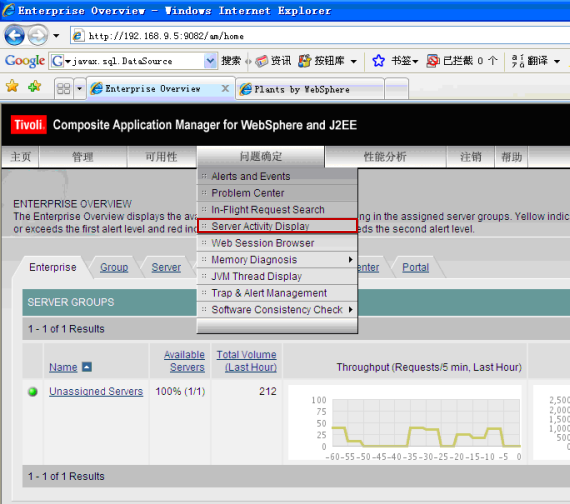Select Web Session Browser menu entry
Screen dimensions: 570x504
point(277,243)
